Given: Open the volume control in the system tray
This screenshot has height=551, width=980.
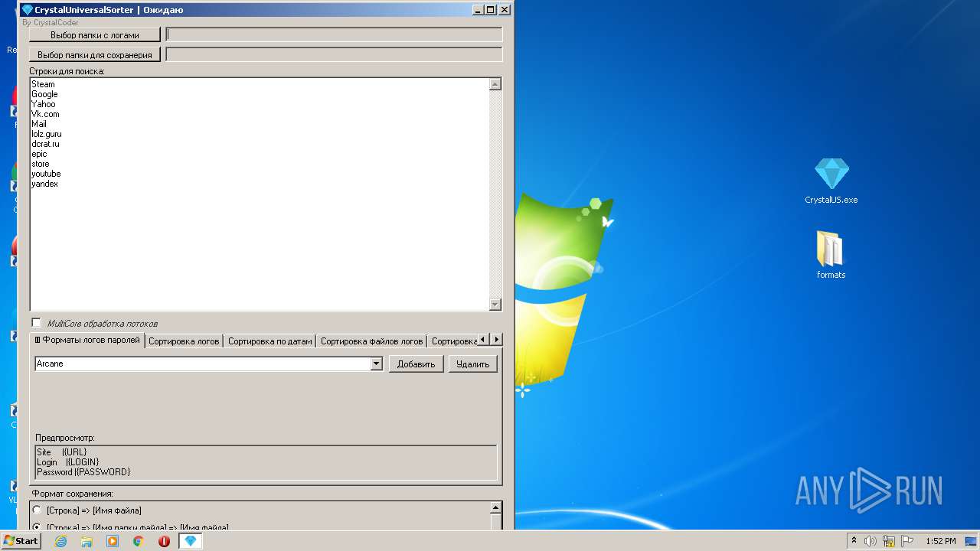Looking at the screenshot, I should pos(871,541).
